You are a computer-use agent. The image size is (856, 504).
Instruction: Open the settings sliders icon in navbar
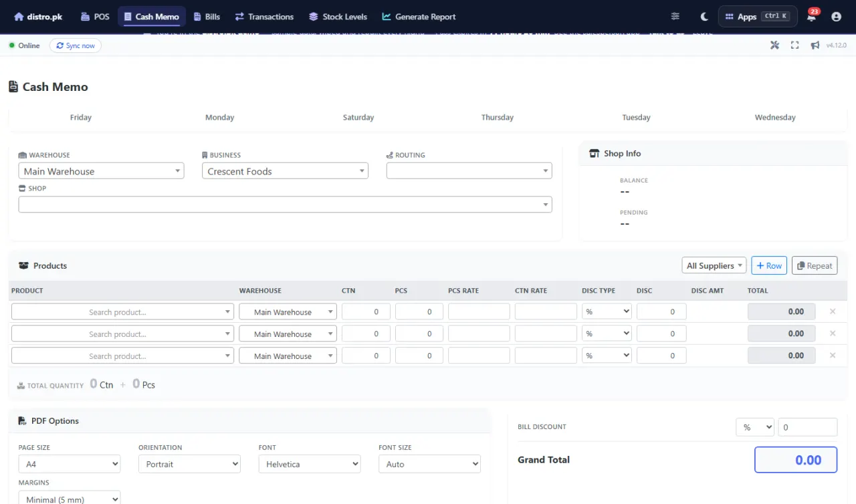(675, 17)
